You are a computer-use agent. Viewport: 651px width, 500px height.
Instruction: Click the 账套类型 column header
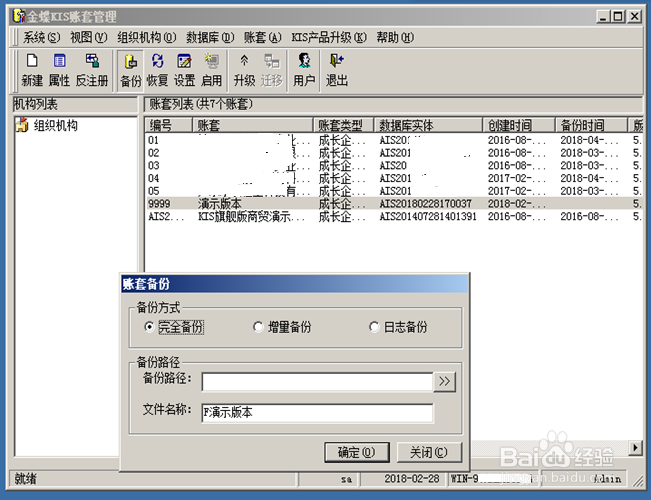pyautogui.click(x=343, y=125)
